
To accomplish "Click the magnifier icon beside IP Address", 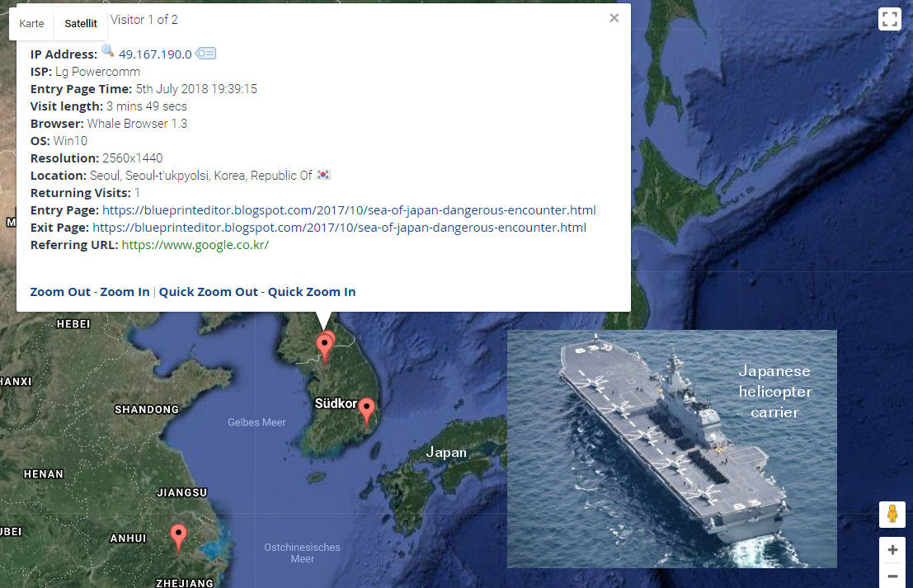I will point(108,51).
